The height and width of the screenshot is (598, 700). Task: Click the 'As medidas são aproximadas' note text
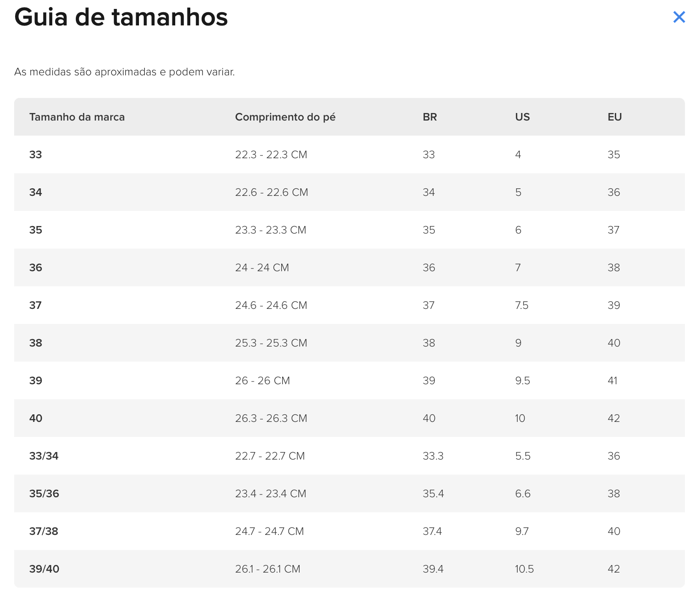(x=124, y=72)
